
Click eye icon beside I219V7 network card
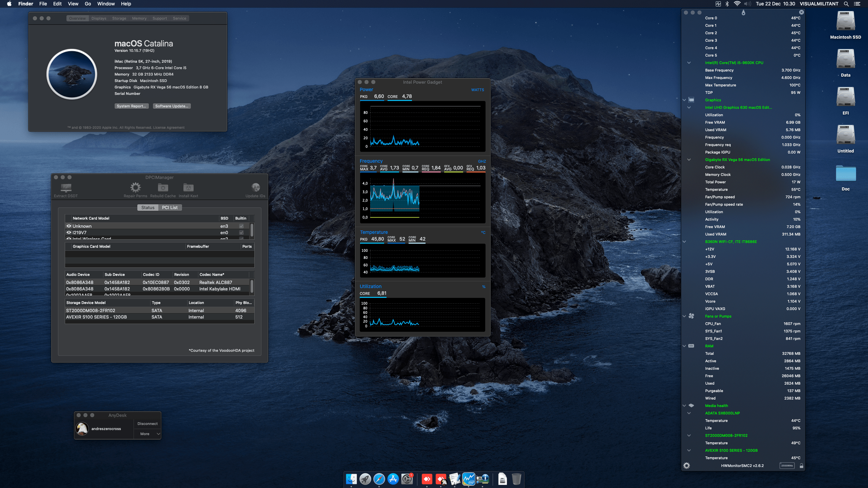(x=69, y=232)
